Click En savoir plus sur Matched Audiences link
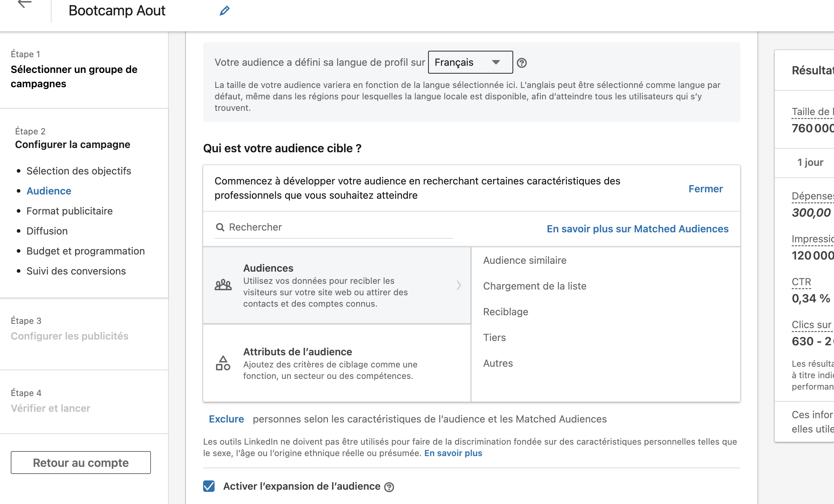Screen dimensions: 834x504 638,229
